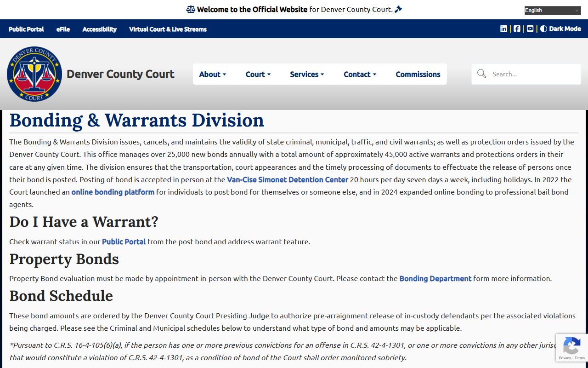
Task: Open the English language dropdown
Action: (553, 10)
